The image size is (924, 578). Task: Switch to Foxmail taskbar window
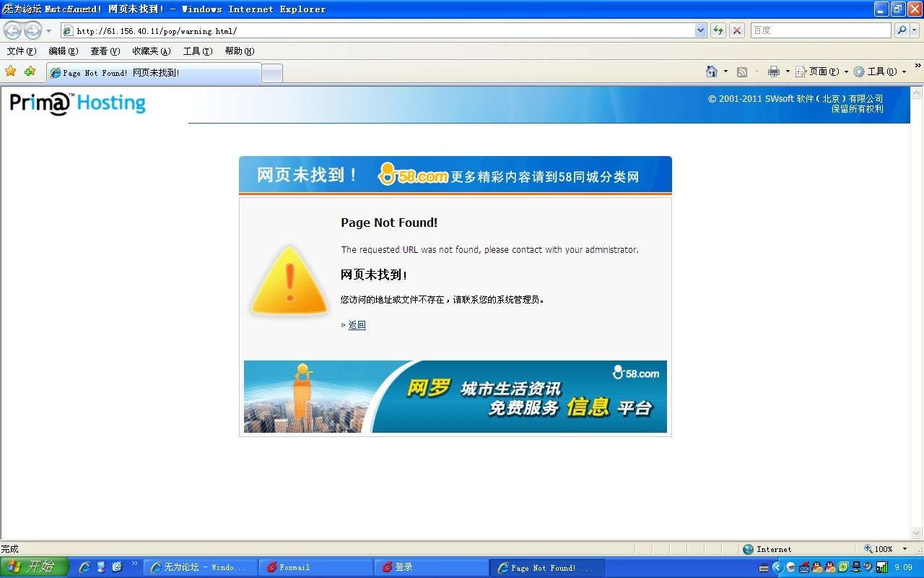pos(316,567)
